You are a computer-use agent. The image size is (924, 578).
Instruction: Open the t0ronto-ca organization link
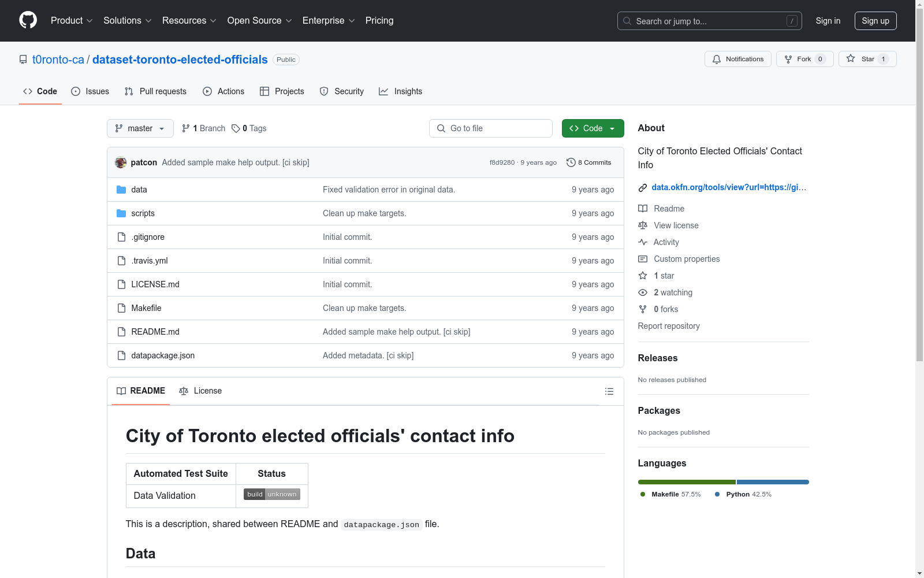click(58, 60)
